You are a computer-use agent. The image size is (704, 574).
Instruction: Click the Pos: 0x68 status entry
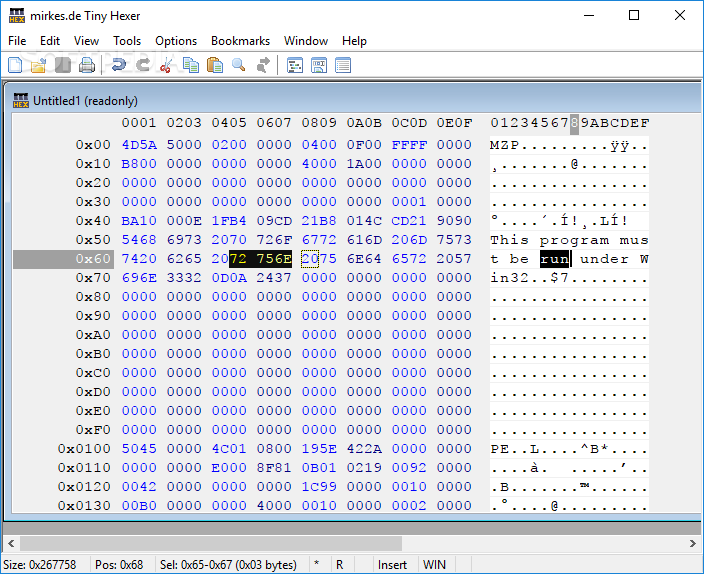coord(119,565)
